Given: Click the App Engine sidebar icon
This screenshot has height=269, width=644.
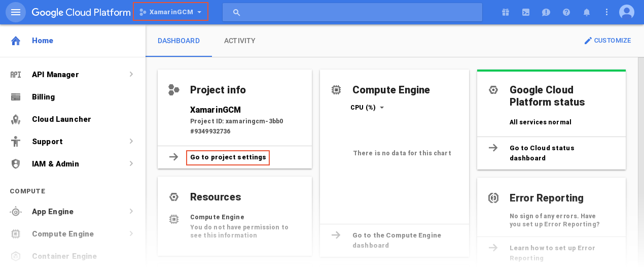Looking at the screenshot, I should pyautogui.click(x=16, y=212).
